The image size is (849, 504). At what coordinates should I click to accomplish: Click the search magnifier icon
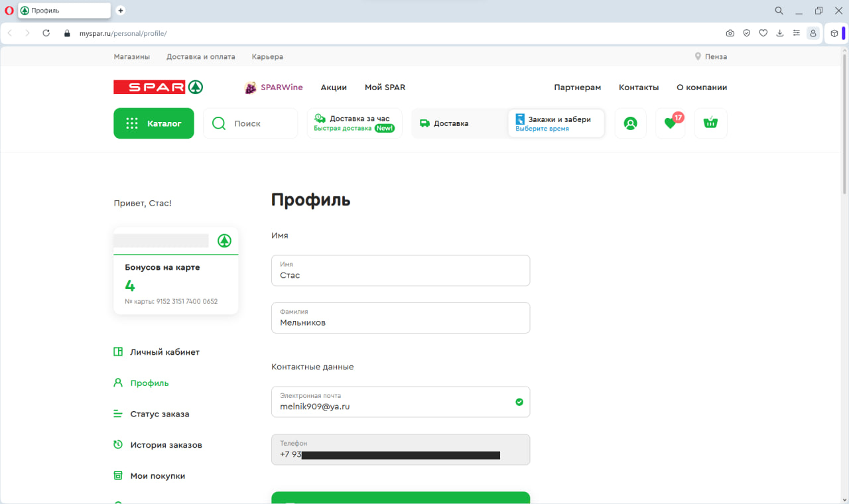(x=218, y=123)
